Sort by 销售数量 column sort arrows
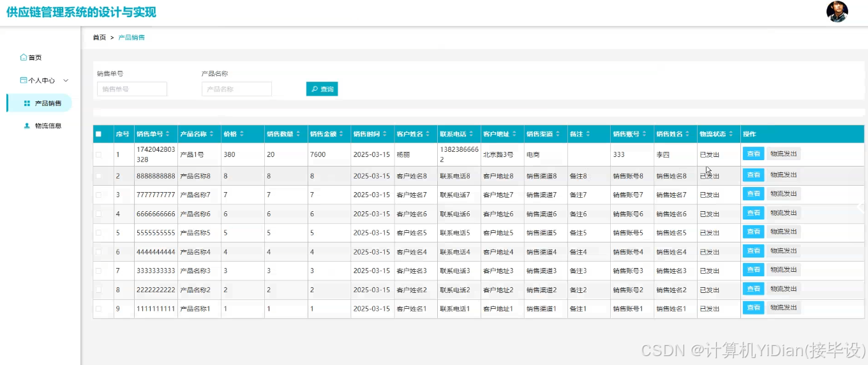 click(x=298, y=134)
